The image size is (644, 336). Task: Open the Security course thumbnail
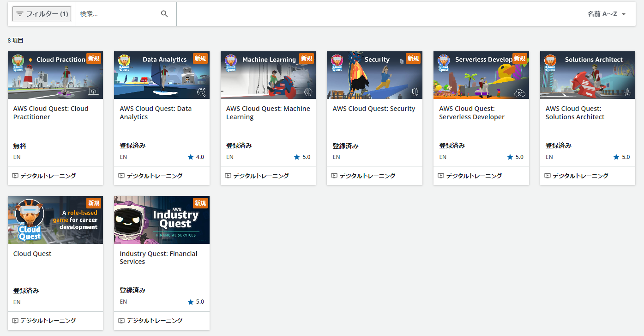(374, 75)
